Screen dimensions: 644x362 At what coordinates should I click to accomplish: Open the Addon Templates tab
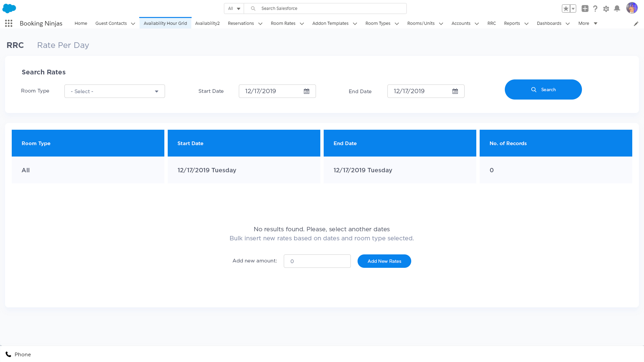[x=330, y=23]
